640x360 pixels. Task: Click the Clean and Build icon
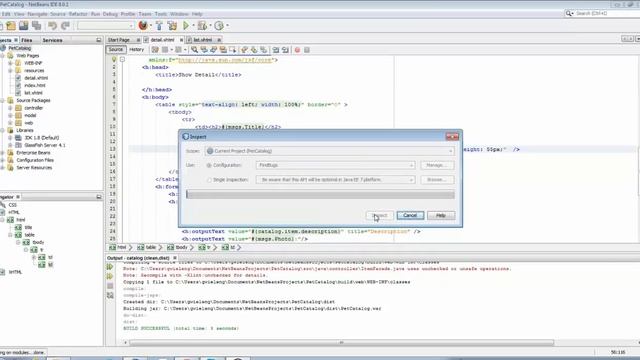pyautogui.click(x=172, y=26)
